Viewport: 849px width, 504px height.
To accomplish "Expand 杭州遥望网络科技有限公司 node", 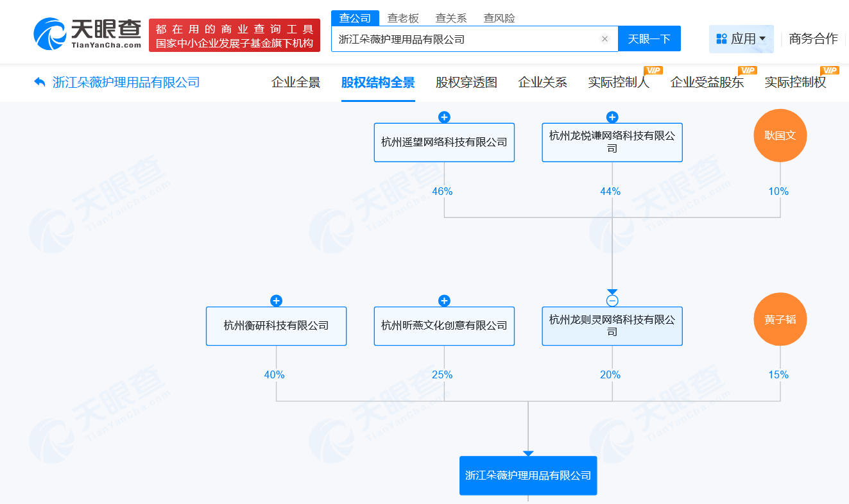I will [x=444, y=117].
